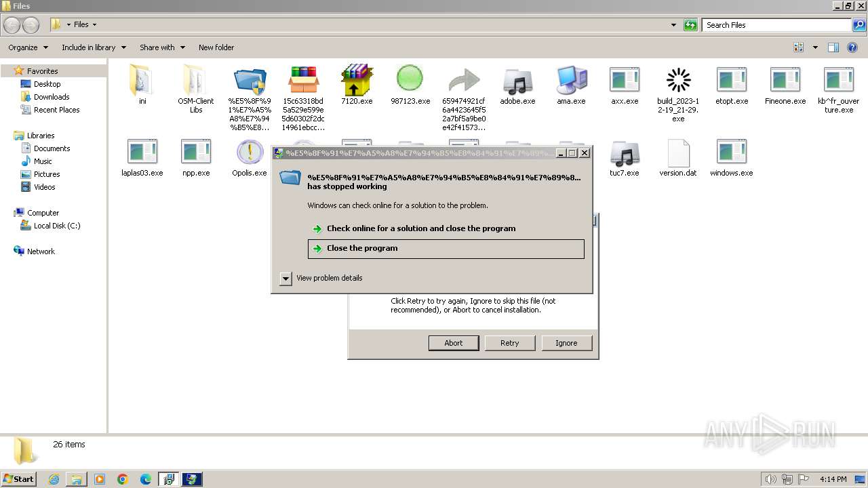868x488 pixels.
Task: Click the search magnifier icon
Action: tap(859, 25)
